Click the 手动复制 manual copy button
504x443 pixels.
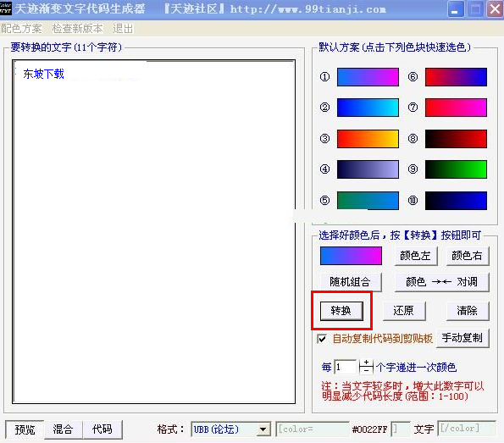point(462,338)
